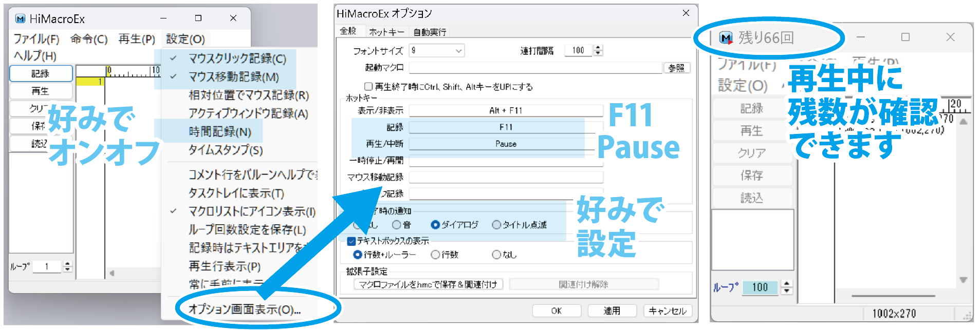Click マクロファイルをhmcで保存&関連付け button
This screenshot has width=980, height=330.
click(428, 284)
